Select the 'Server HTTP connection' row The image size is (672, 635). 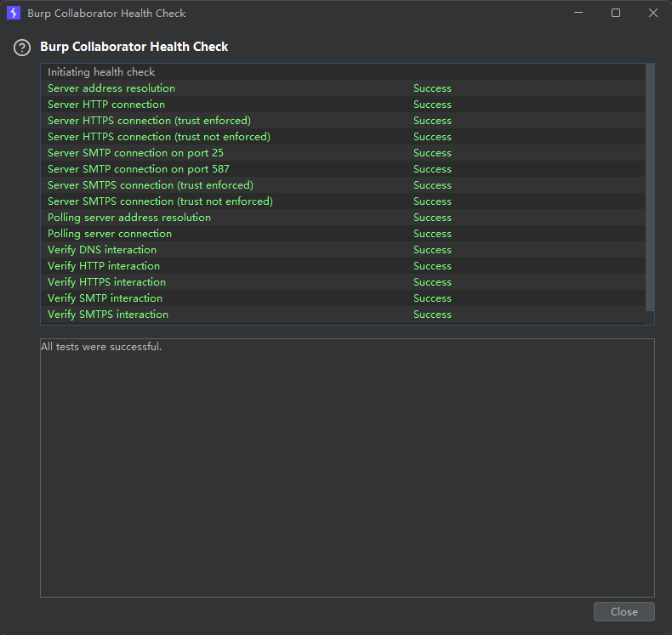pos(343,105)
